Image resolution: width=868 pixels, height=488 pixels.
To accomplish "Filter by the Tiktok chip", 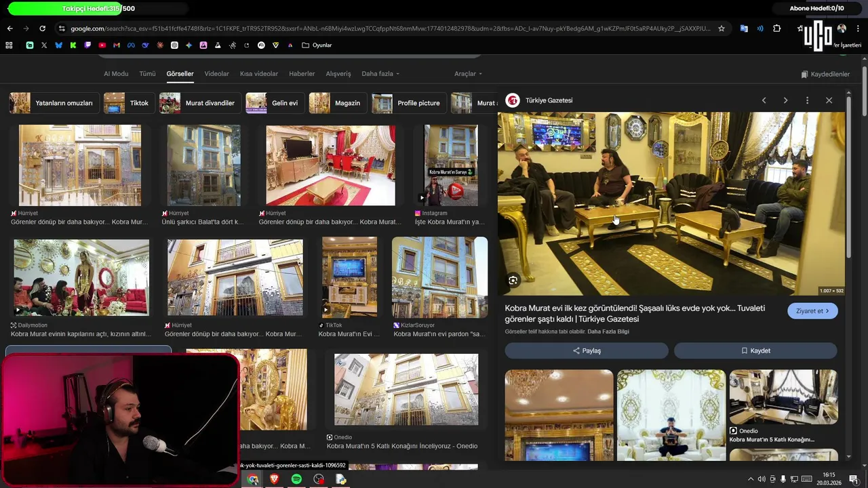I will [x=128, y=103].
